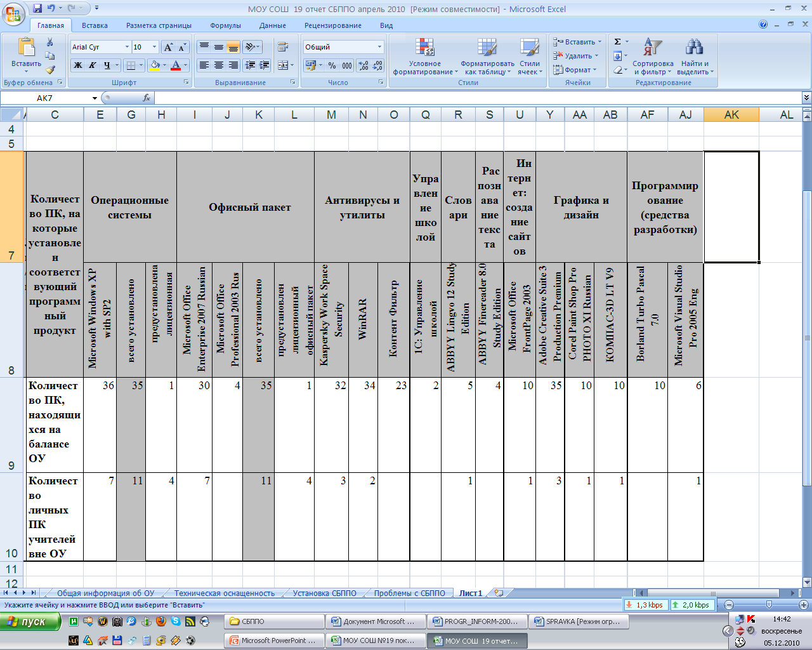
Task: Switch to Данные ribbon tab
Action: (x=272, y=25)
